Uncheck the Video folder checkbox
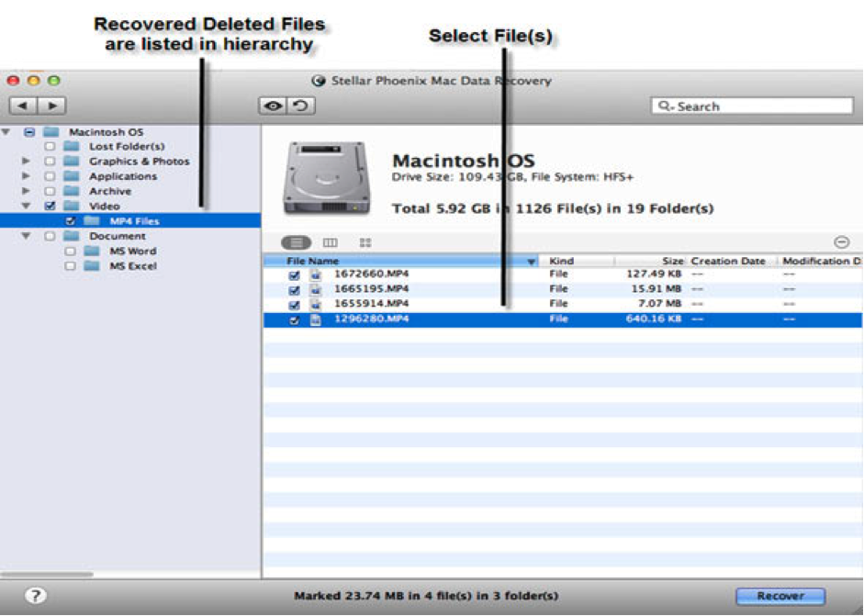Screen dimensions: 864x616 [50, 206]
